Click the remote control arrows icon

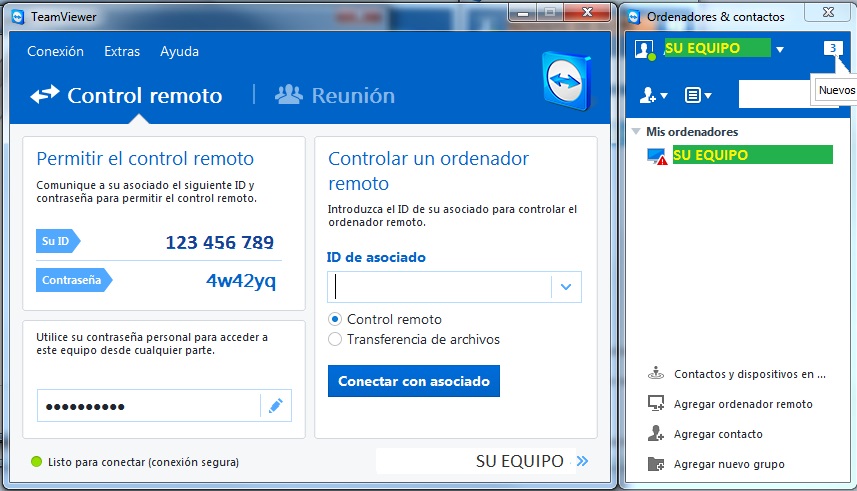(45, 94)
